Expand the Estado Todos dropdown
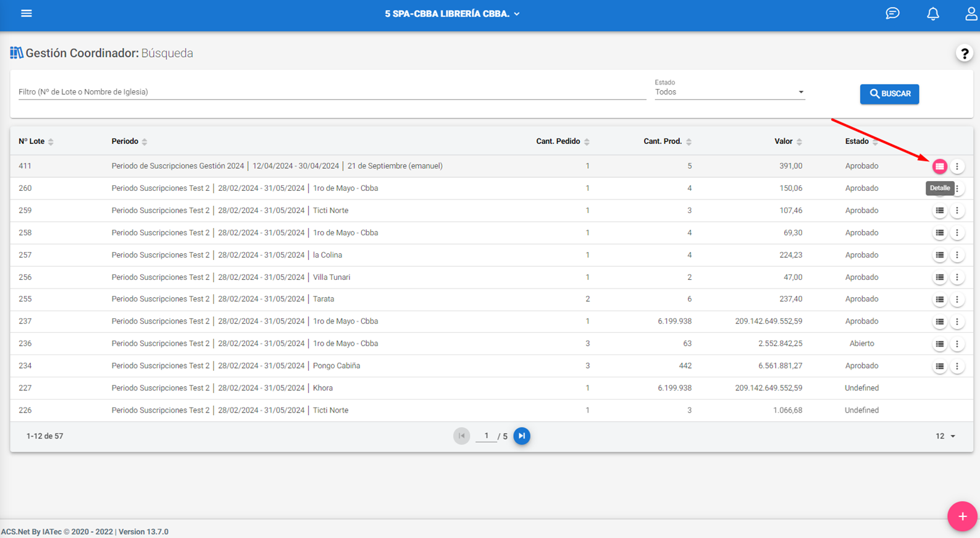This screenshot has width=980, height=538. point(729,92)
